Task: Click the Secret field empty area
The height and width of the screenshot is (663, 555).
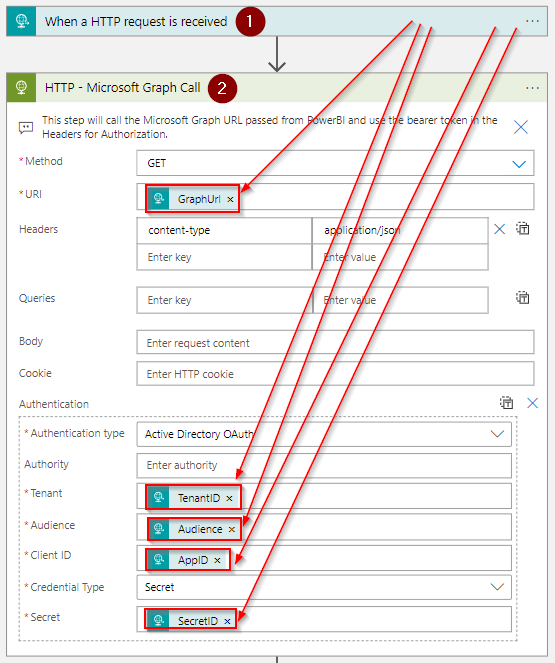Action: tap(374, 619)
